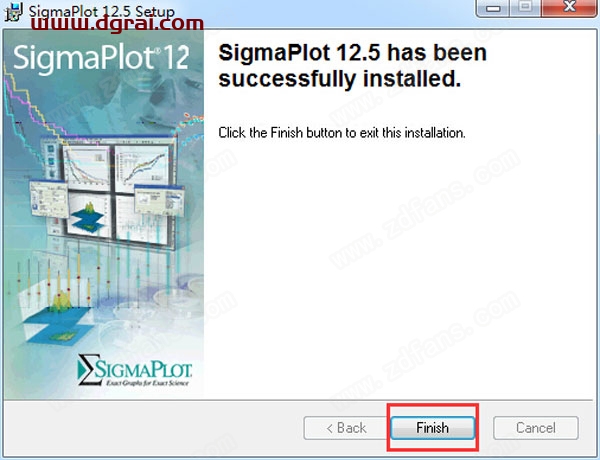Open the installer icon in title bar
Image resolution: width=600 pixels, height=460 pixels.
(14, 11)
